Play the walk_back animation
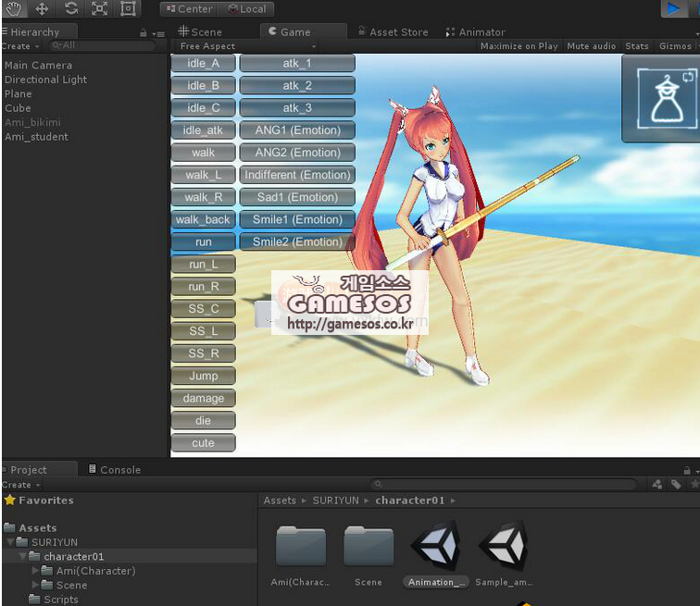 click(x=203, y=219)
